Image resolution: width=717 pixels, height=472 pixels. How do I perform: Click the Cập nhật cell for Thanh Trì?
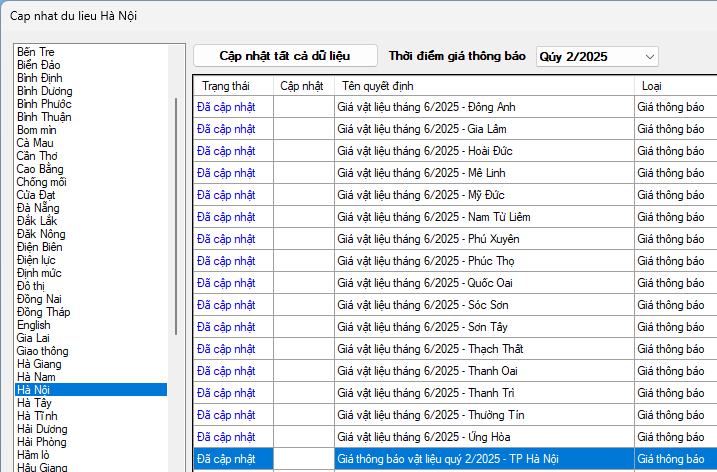pyautogui.click(x=303, y=392)
